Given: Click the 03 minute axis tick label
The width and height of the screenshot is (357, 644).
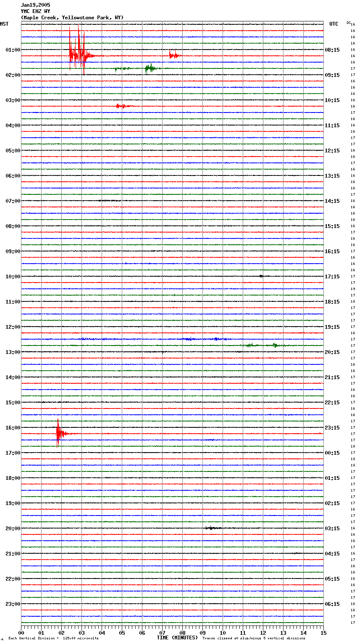Looking at the screenshot, I should pyautogui.click(x=81, y=633).
